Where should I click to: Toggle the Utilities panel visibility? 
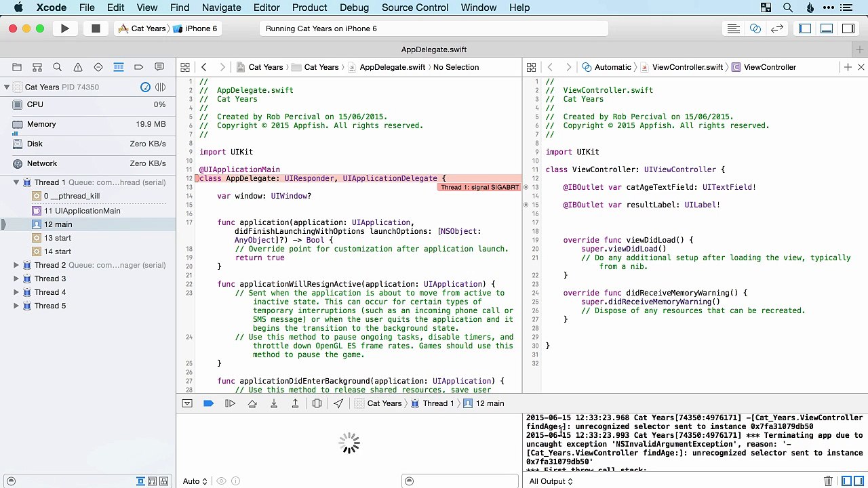click(848, 28)
